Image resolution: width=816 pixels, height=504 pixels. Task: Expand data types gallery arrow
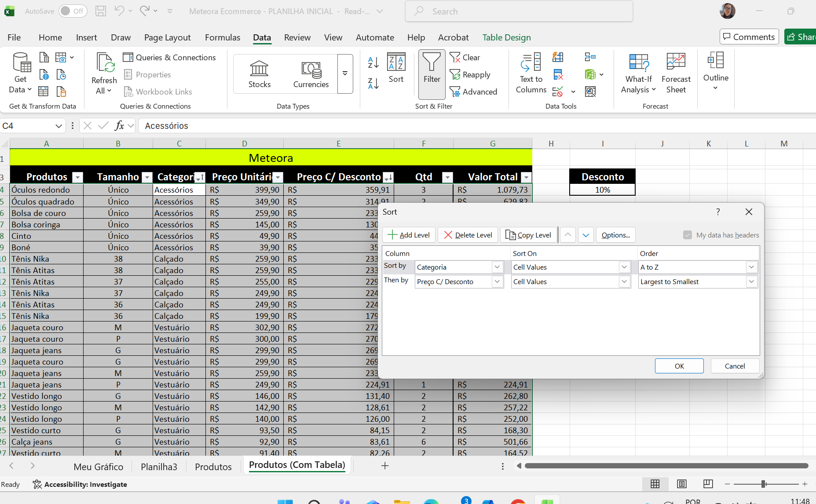click(345, 74)
